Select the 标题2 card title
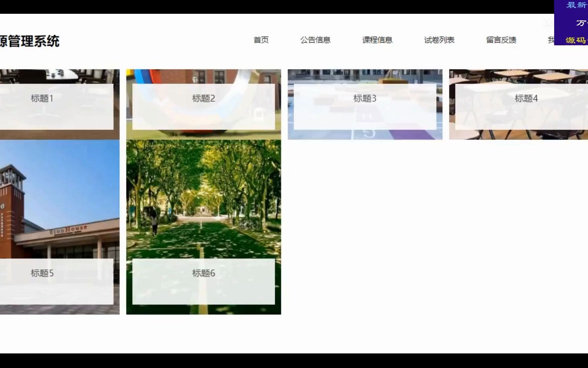Screen dimensions: 588x368 (203, 98)
